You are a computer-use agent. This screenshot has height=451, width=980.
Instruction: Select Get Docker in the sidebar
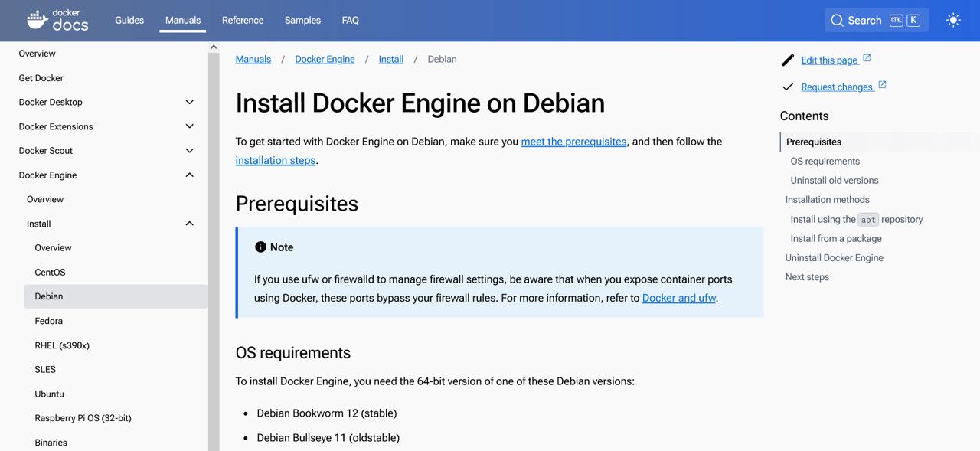click(x=41, y=78)
